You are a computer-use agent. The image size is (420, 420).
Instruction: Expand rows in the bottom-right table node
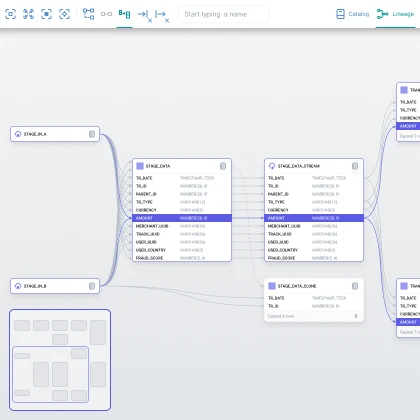[x=408, y=332]
